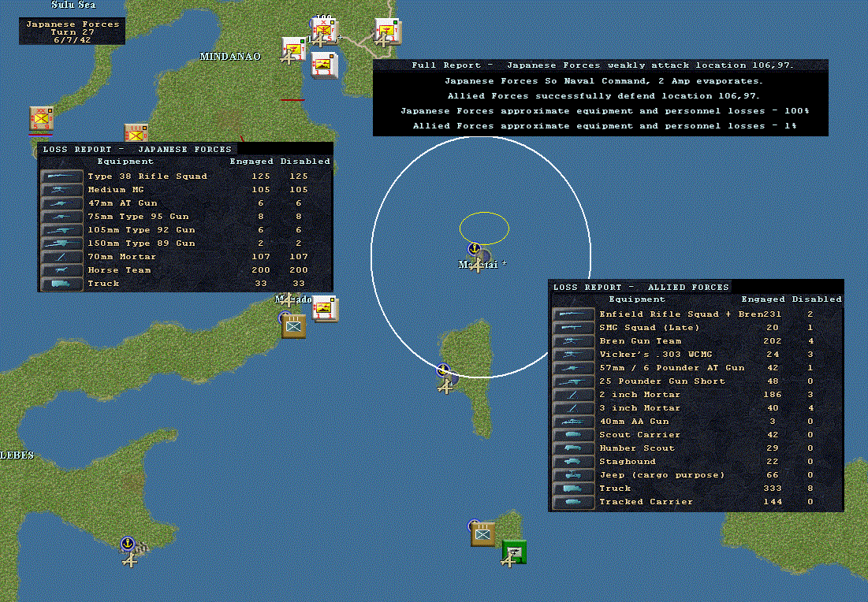Click the Truck icon in Allied loss report
868x602 pixels.
click(x=573, y=489)
